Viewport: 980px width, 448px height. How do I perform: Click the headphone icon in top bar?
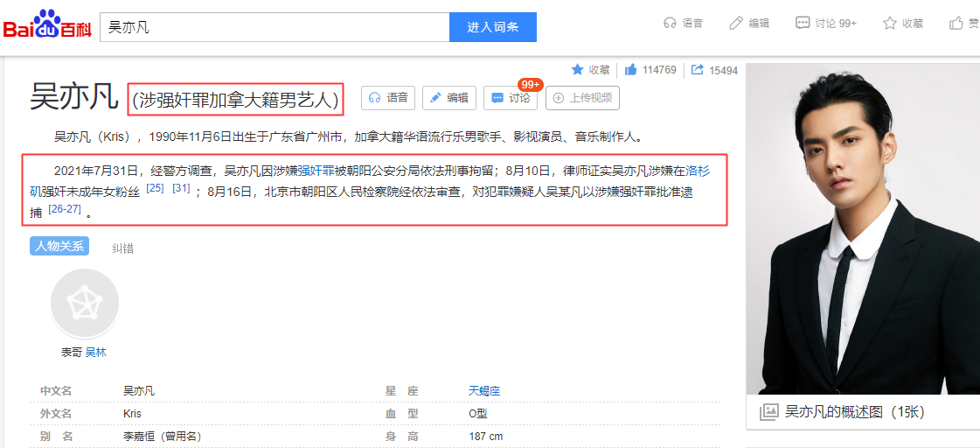670,23
